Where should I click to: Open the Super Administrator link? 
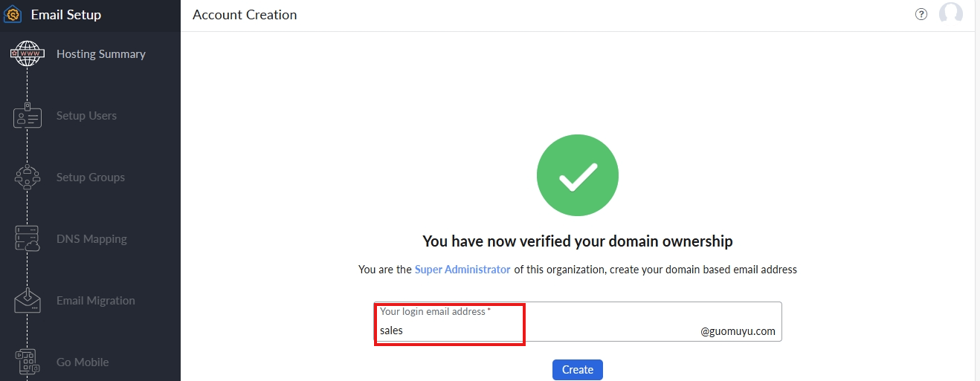[462, 270]
